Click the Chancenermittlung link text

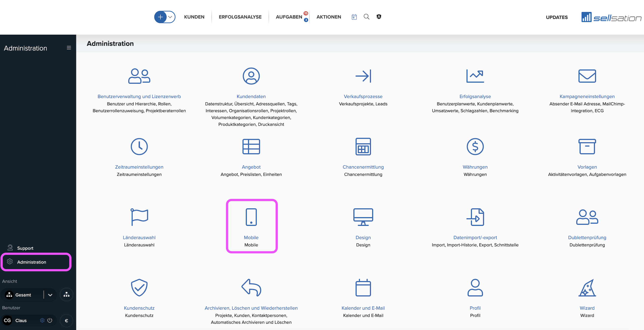(x=363, y=167)
